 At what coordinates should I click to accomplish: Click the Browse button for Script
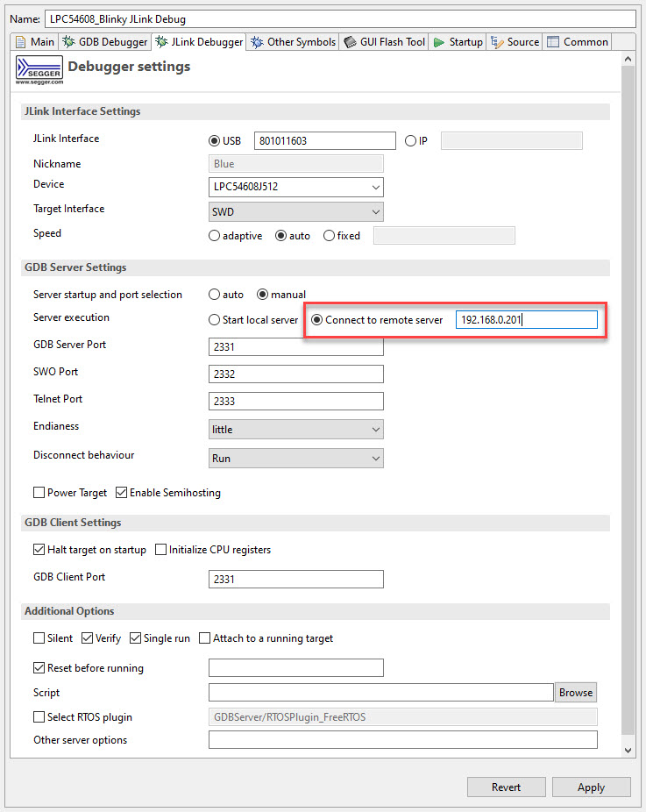coord(576,693)
